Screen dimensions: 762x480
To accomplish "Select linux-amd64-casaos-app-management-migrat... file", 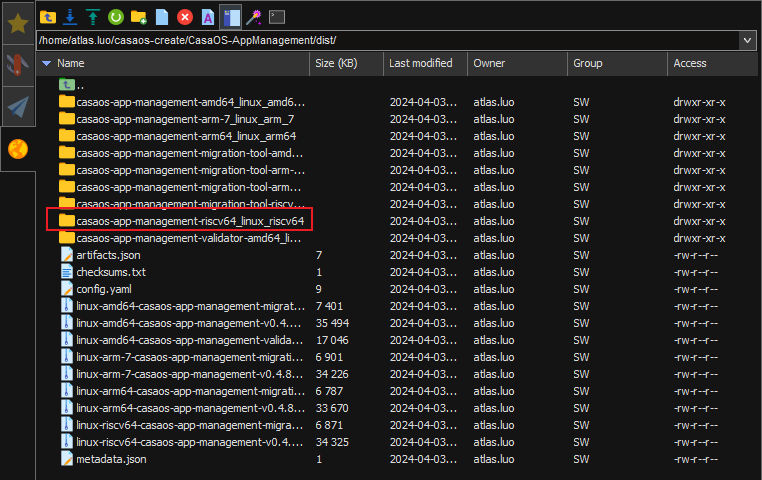I will pos(190,307).
